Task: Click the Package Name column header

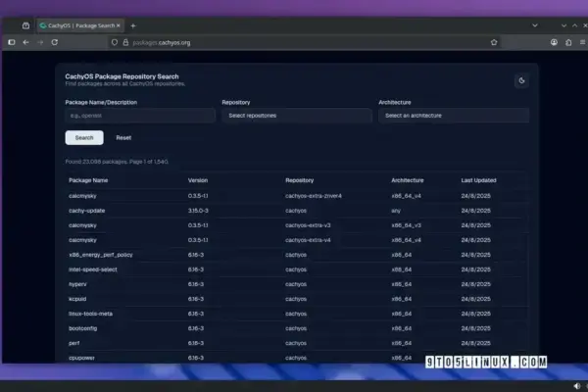Action: coord(88,180)
